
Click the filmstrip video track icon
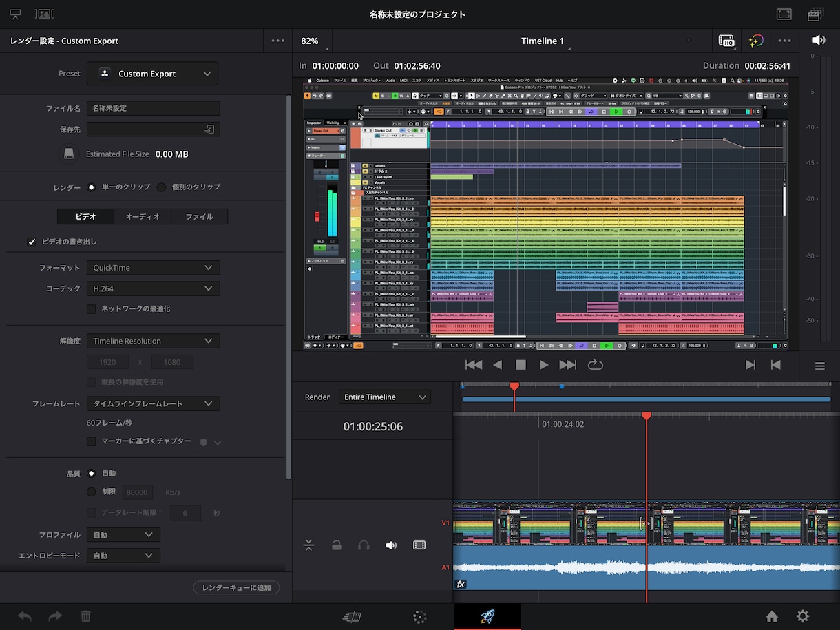click(x=419, y=545)
